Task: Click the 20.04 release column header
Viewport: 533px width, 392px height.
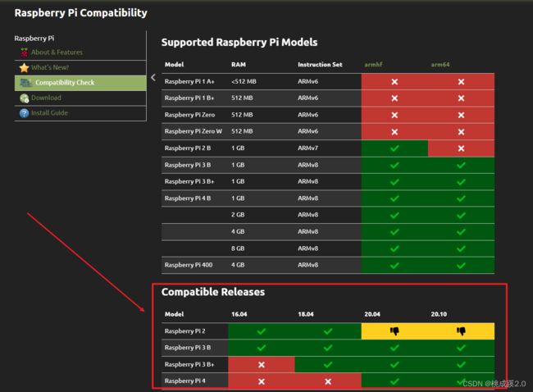Action: [x=372, y=314]
